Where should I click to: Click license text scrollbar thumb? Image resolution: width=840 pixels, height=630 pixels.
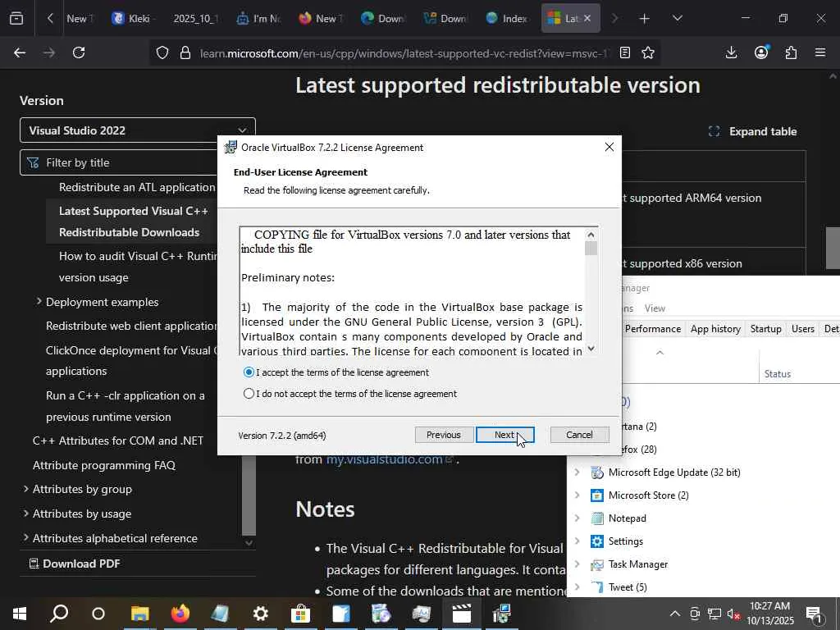[591, 249]
